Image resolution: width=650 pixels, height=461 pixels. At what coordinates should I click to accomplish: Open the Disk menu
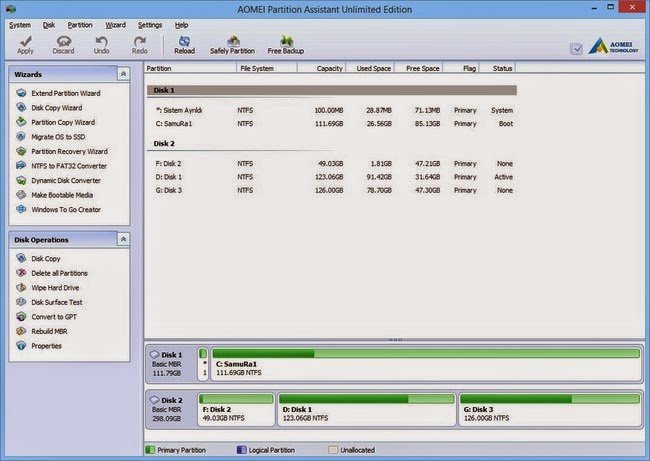49,25
